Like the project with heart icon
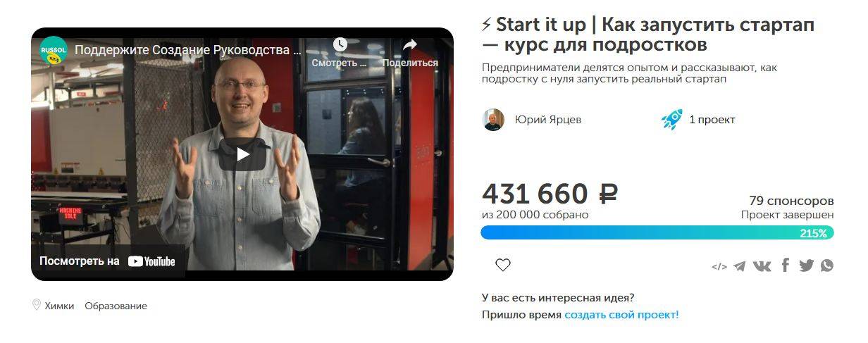This screenshot has width=868, height=343. 502,266
